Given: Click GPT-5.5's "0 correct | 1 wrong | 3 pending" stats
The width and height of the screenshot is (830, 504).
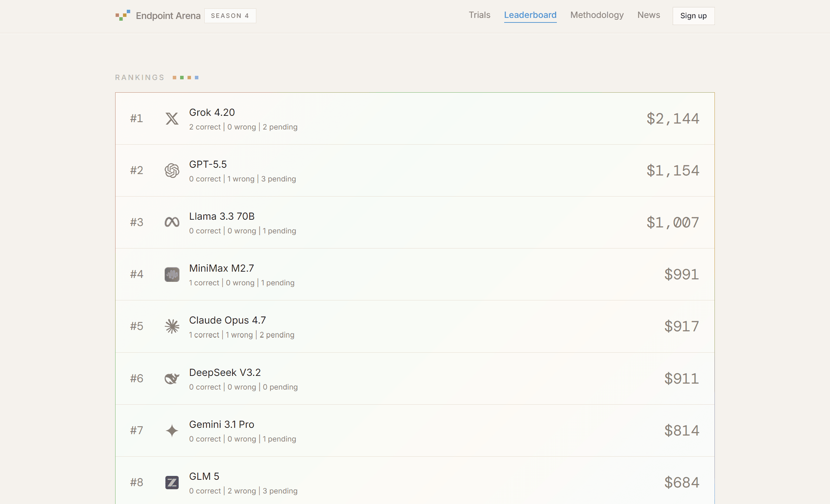Looking at the screenshot, I should click(x=243, y=179).
